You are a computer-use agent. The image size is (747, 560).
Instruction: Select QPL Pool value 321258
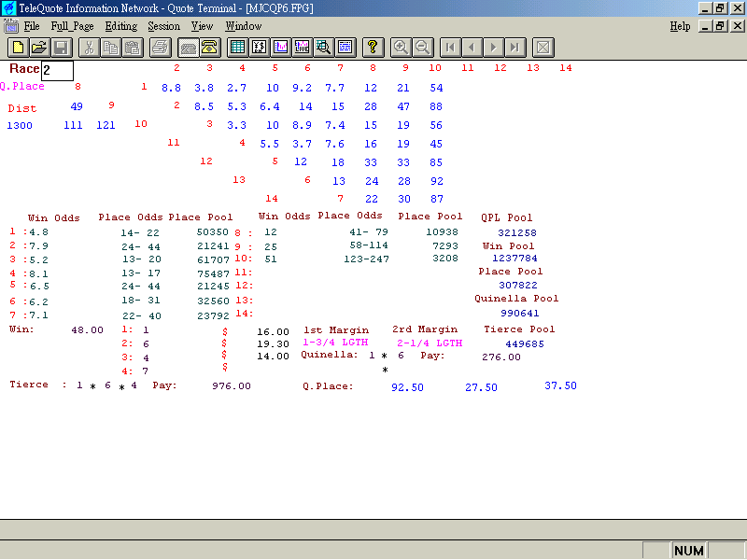click(x=517, y=232)
